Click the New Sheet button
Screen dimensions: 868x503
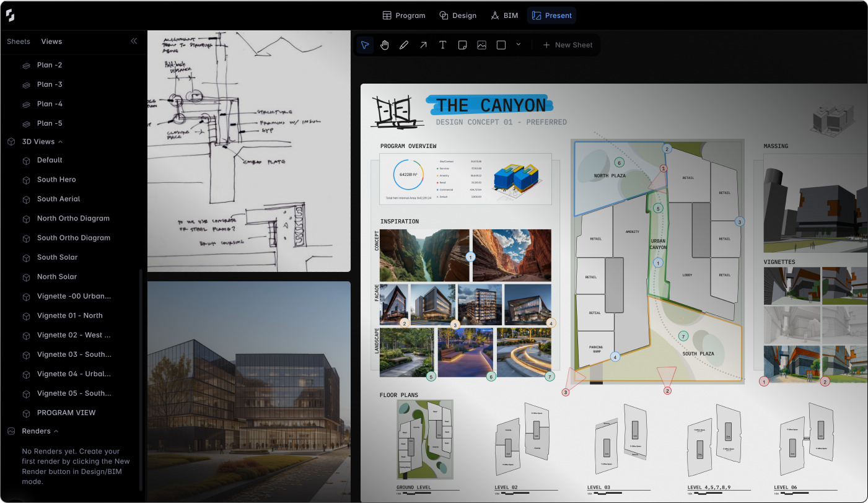pyautogui.click(x=567, y=45)
